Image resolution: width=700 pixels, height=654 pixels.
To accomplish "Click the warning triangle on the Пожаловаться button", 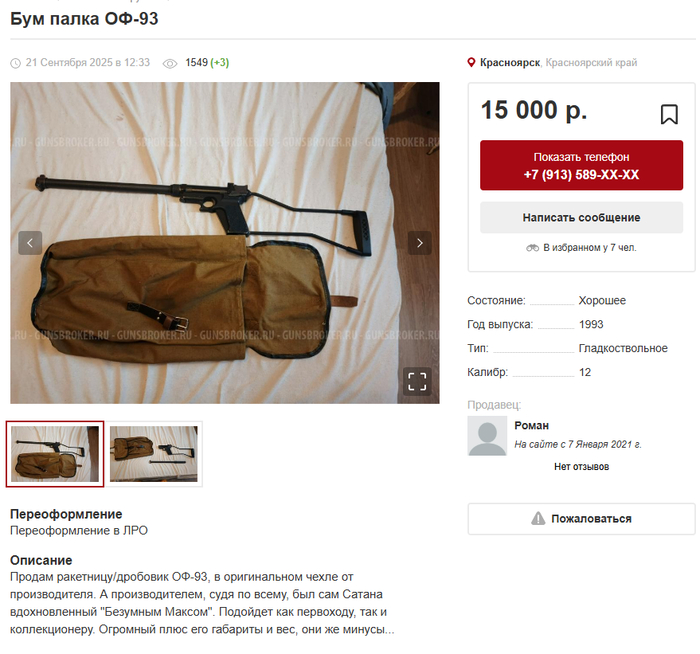I will click(x=538, y=518).
